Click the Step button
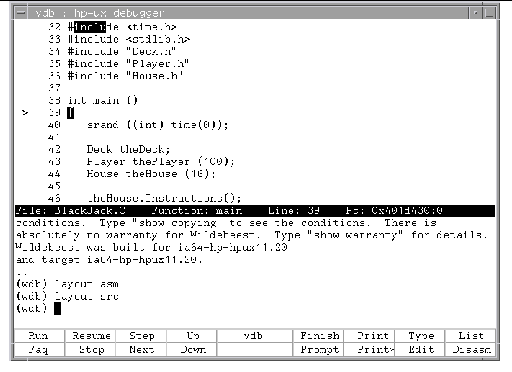 pyautogui.click(x=141, y=335)
